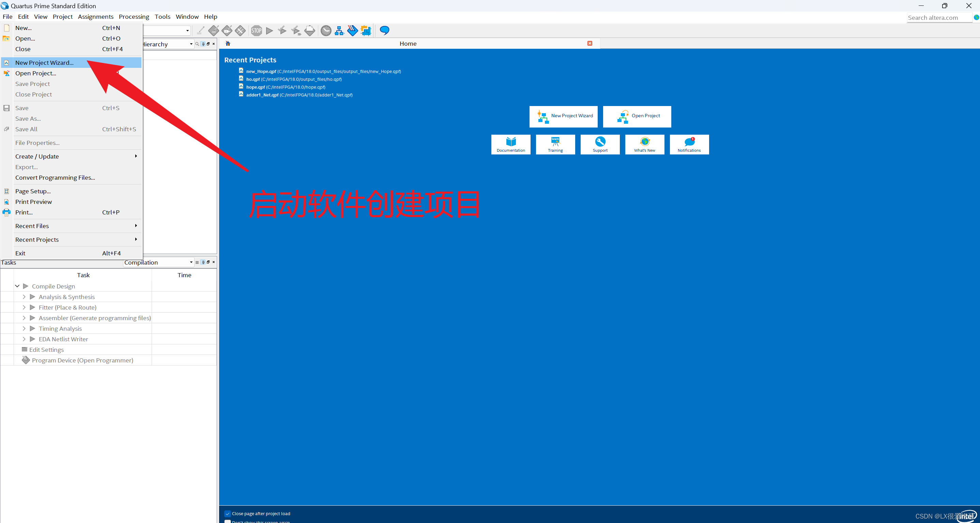980x523 pixels.
Task: Click the pin icon in Hierarchy panel
Action: click(203, 44)
